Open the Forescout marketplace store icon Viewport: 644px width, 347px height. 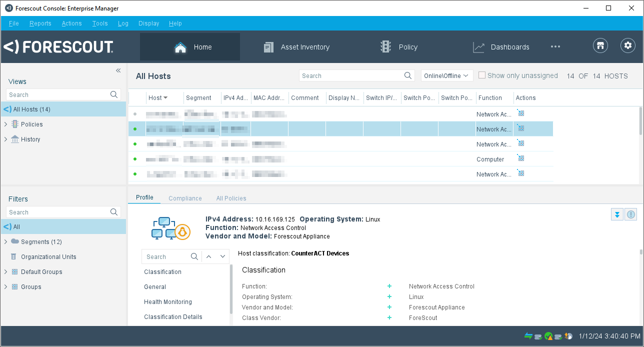pos(600,45)
